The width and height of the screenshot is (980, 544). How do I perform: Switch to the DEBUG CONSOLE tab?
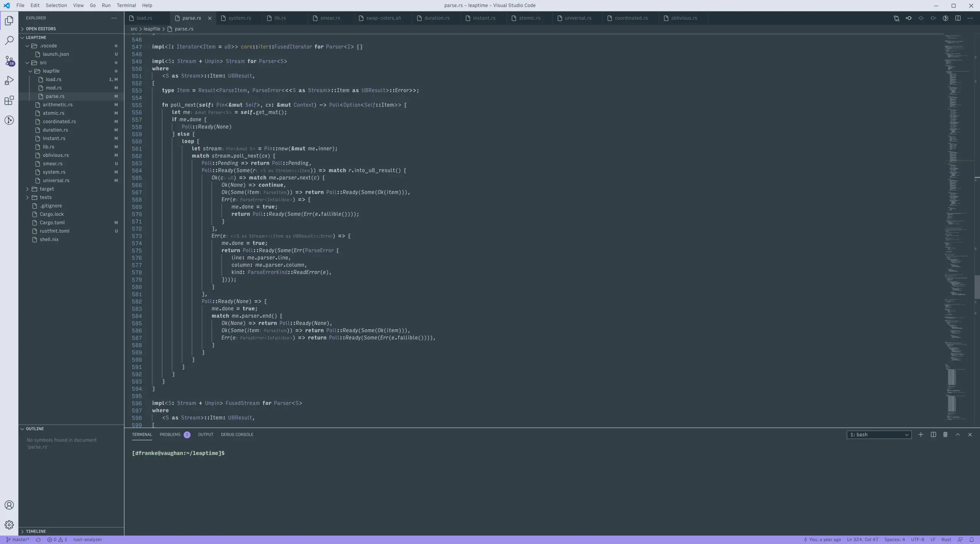coord(237,435)
